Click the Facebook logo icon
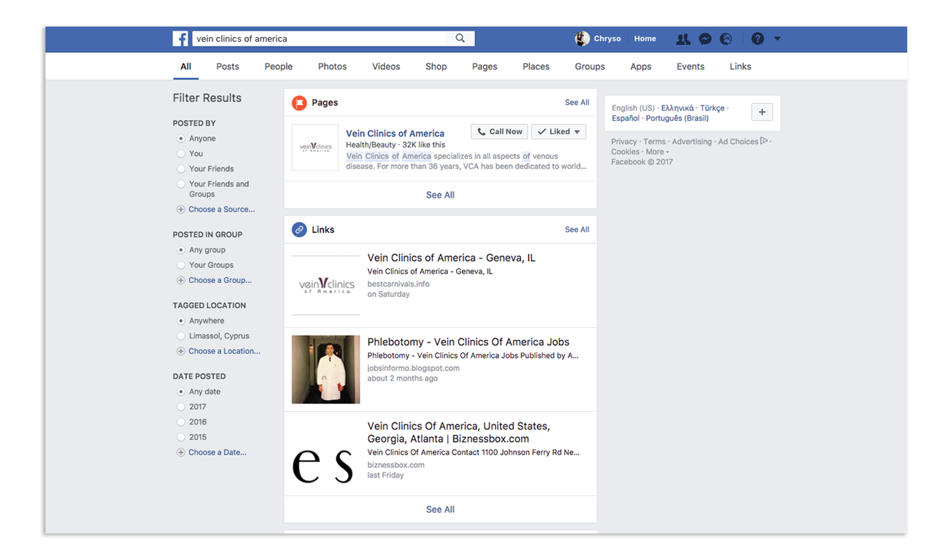 180,39
